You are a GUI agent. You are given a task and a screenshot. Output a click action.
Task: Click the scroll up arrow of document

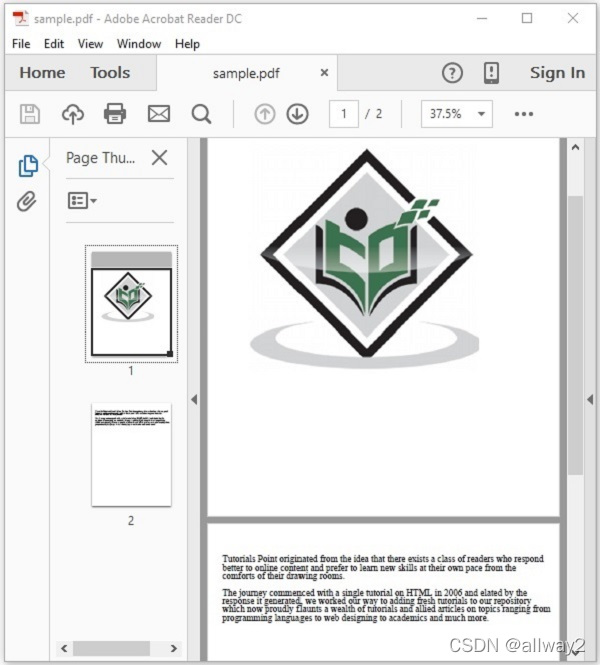[575, 148]
